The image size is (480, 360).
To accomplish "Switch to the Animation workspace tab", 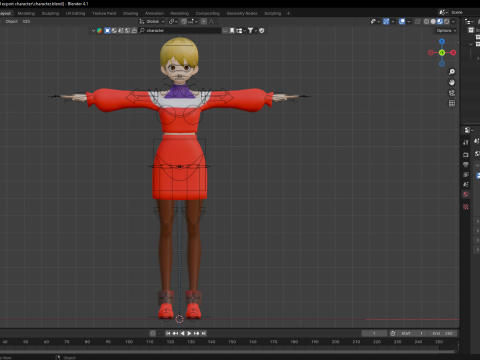I will [x=154, y=13].
